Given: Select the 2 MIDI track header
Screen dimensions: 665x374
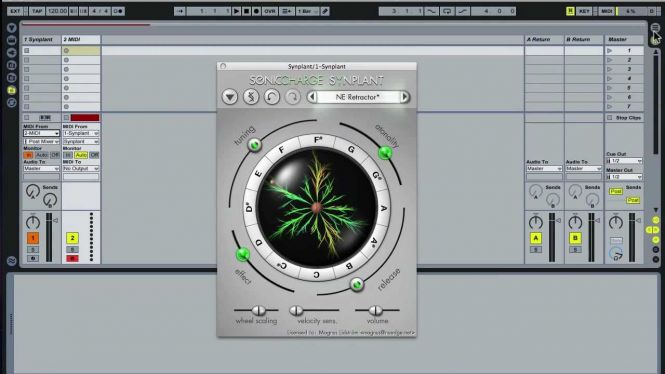Looking at the screenshot, I should coord(81,39).
